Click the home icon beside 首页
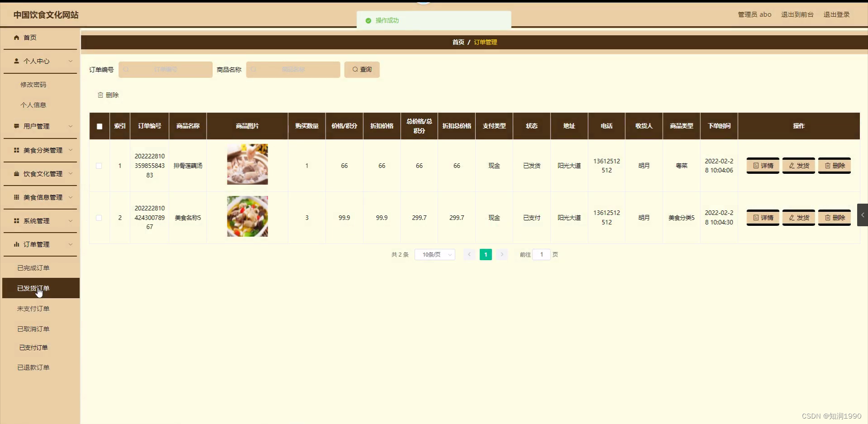This screenshot has height=424, width=868. click(17, 38)
